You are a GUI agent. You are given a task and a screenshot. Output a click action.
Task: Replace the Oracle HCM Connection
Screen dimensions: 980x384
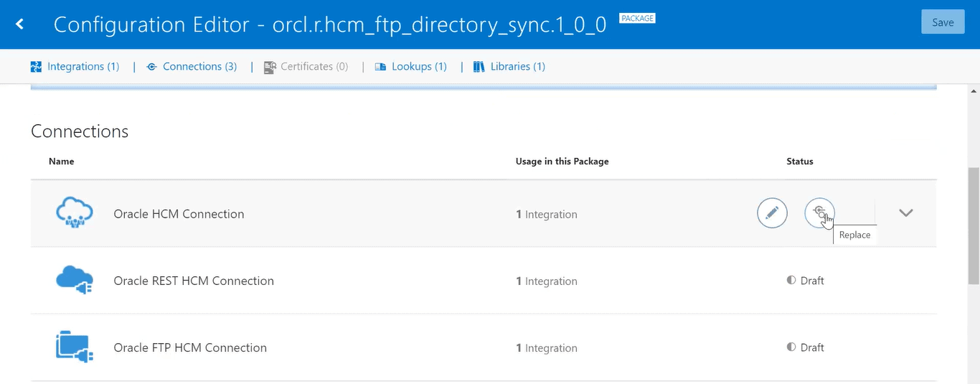819,212
